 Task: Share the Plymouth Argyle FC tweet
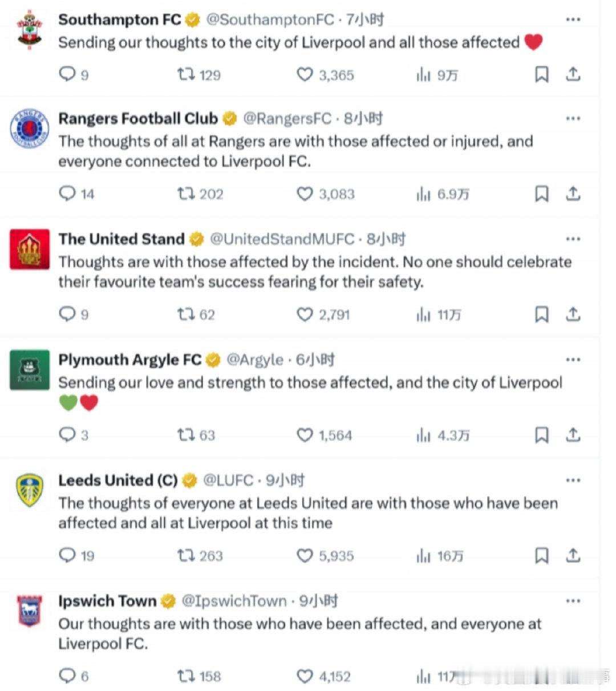(x=573, y=435)
